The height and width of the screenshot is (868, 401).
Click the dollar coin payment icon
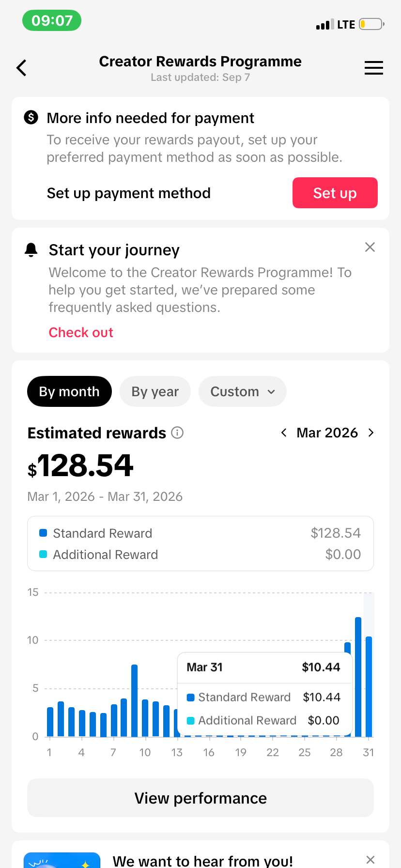pyautogui.click(x=31, y=117)
